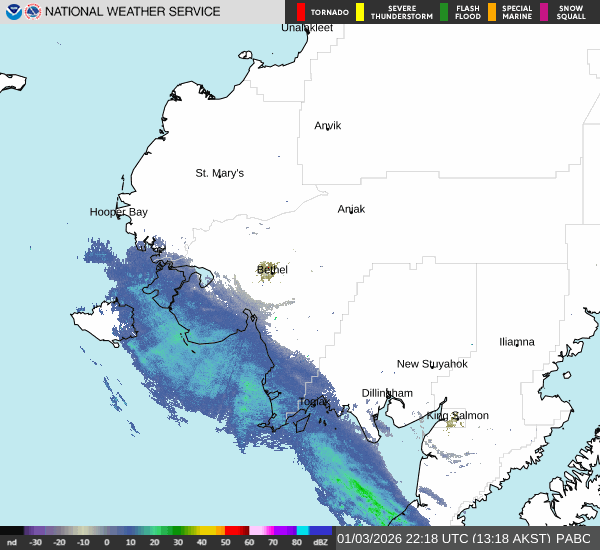Click the yellow Severe Thunderstorm swatch
The height and width of the screenshot is (550, 600).
point(359,12)
